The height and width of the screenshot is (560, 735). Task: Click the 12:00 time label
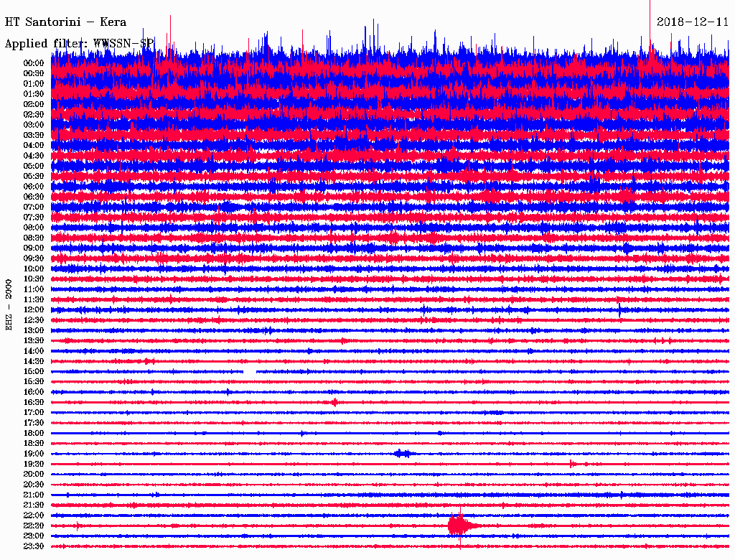click(34, 310)
